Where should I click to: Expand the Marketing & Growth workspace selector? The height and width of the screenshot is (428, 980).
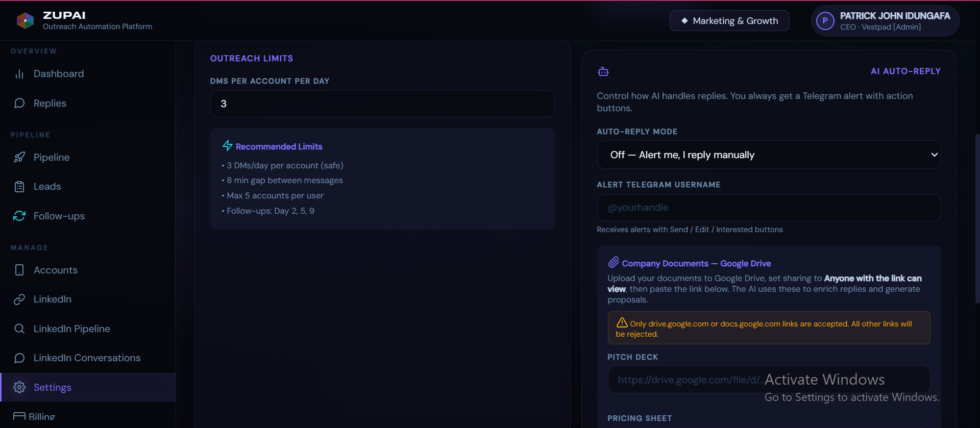(x=729, y=21)
